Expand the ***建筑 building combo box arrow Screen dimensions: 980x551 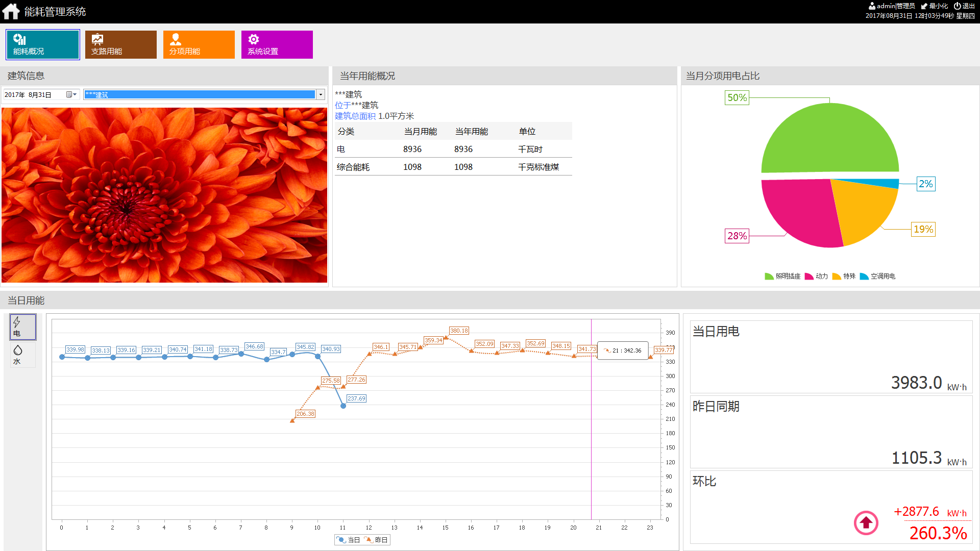pyautogui.click(x=321, y=94)
